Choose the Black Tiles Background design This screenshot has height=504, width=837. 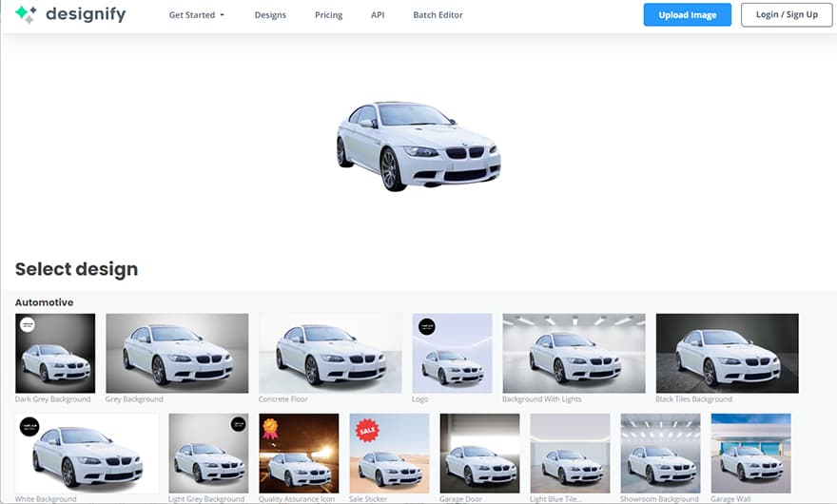click(x=727, y=353)
